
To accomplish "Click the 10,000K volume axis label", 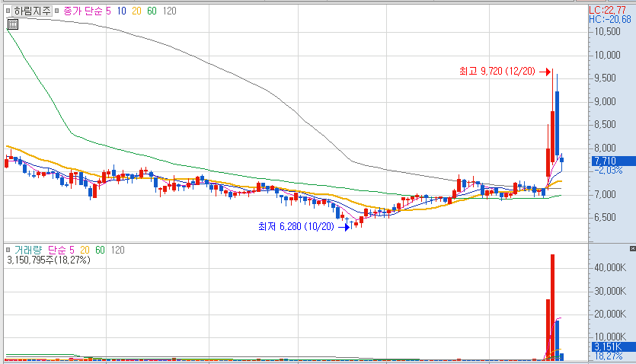I will click(610, 337).
